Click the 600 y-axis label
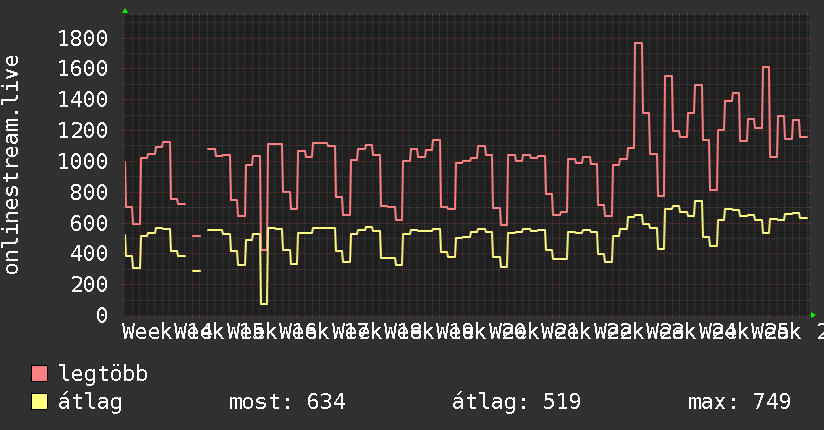 pos(89,223)
